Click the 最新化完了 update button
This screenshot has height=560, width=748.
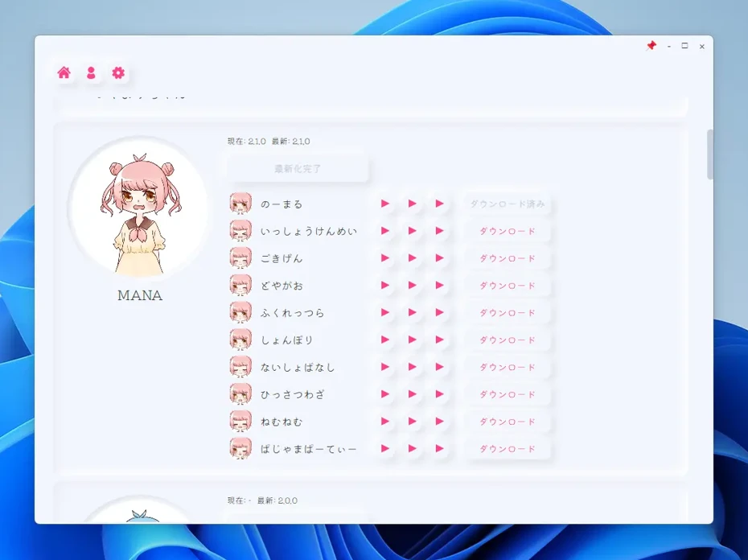(298, 168)
